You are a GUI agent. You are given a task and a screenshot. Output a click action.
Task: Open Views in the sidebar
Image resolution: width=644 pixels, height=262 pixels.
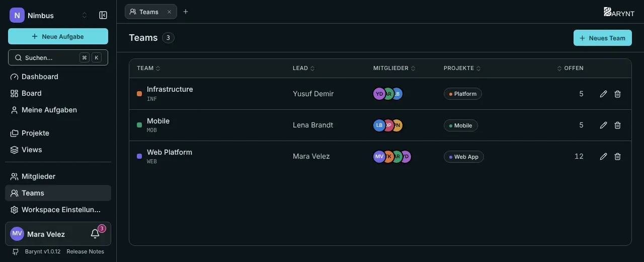[58, 150]
